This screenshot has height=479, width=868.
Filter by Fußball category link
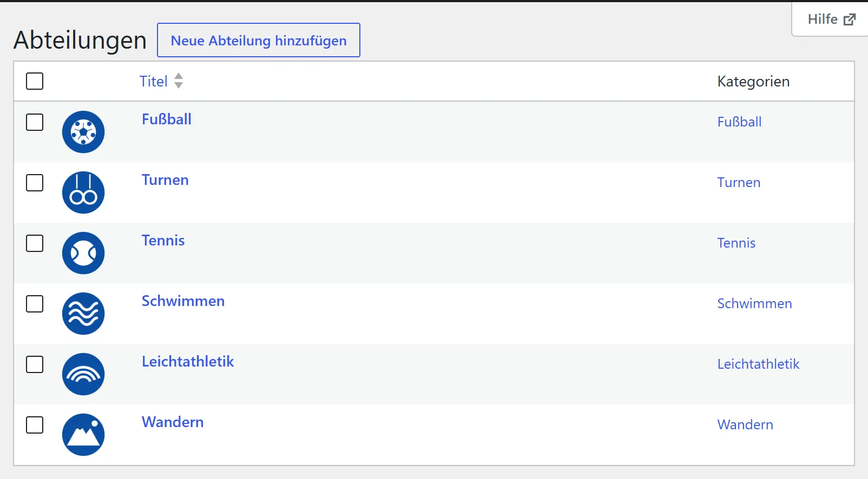[x=739, y=122]
